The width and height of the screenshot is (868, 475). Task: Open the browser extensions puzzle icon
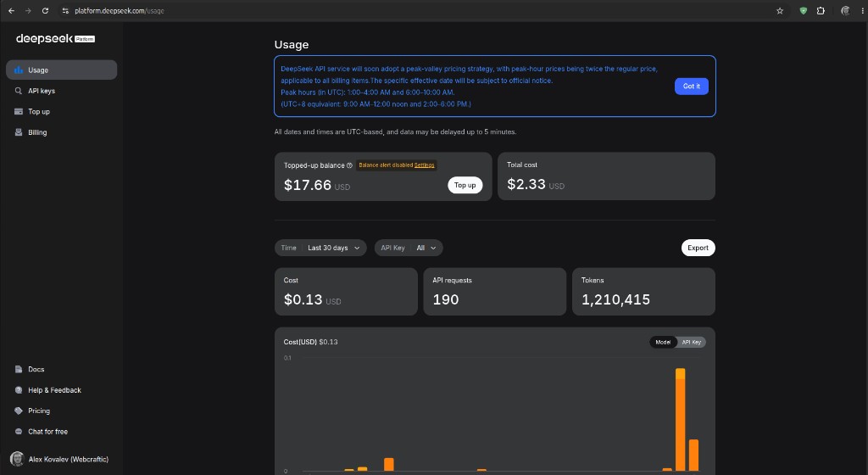pyautogui.click(x=821, y=10)
